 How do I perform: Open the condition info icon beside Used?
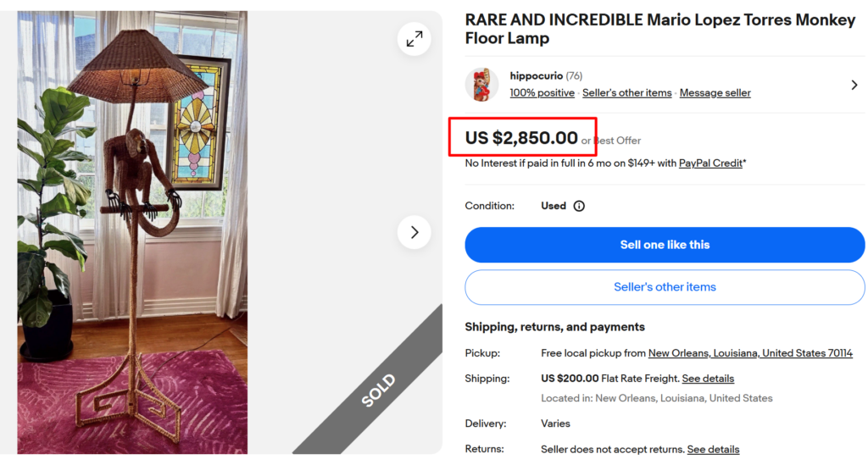click(579, 206)
